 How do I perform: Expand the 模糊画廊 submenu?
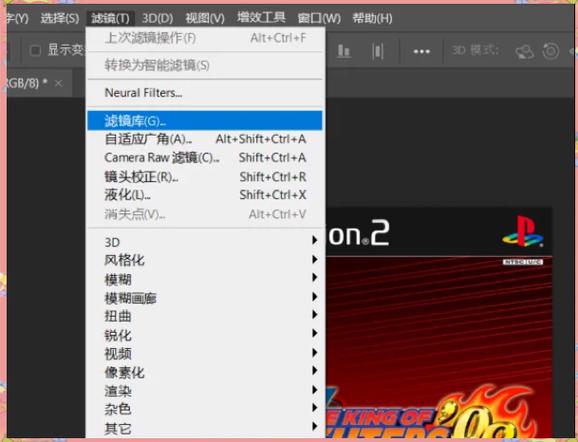tap(205, 298)
